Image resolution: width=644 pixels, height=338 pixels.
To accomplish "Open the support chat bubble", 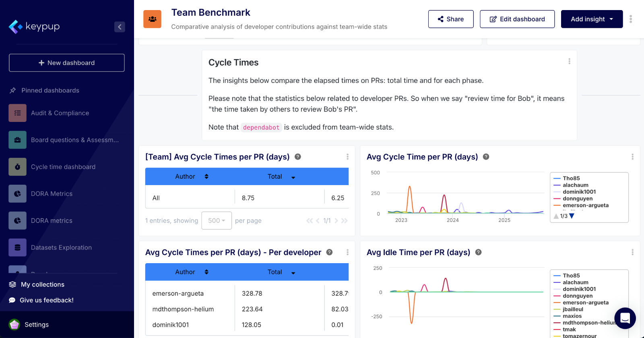I will (625, 319).
